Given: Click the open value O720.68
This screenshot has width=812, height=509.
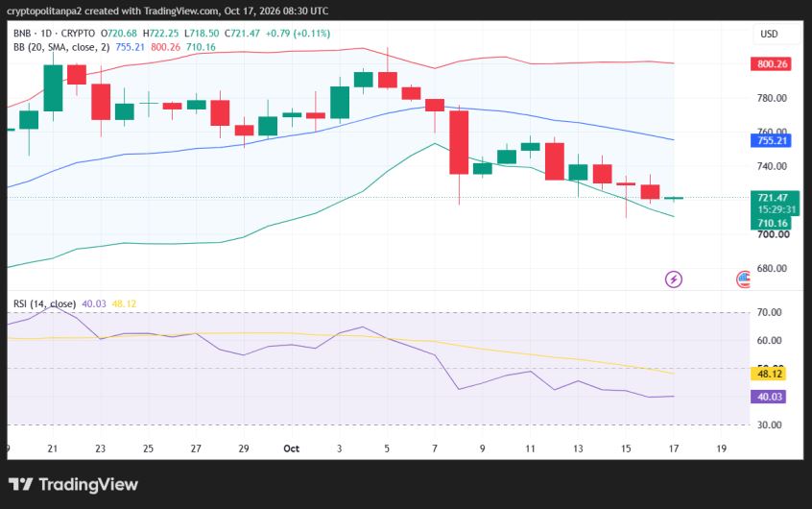Looking at the screenshot, I should pyautogui.click(x=119, y=34).
